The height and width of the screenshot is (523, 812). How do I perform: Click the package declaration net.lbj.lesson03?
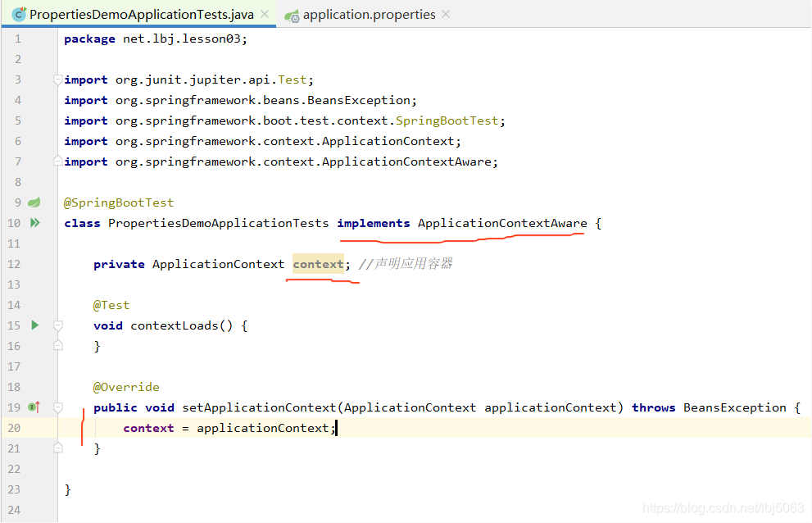(156, 39)
